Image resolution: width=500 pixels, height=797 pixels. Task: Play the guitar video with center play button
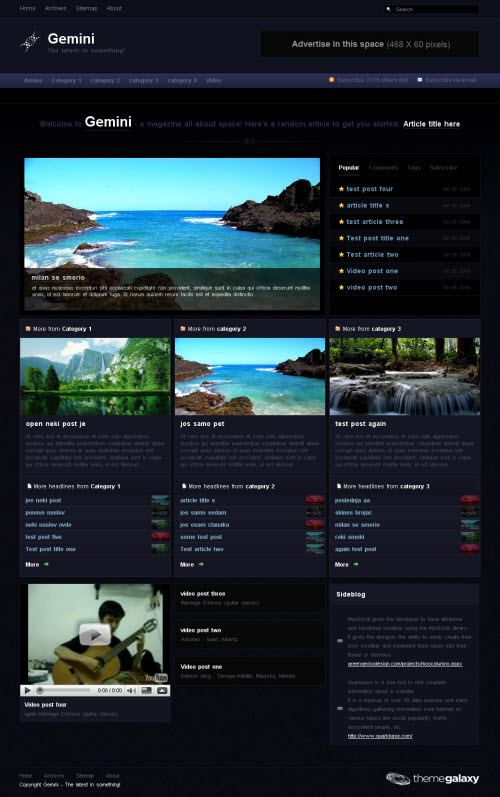(95, 634)
